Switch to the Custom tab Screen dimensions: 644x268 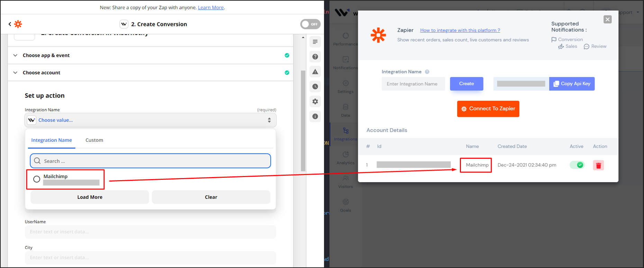(x=94, y=140)
